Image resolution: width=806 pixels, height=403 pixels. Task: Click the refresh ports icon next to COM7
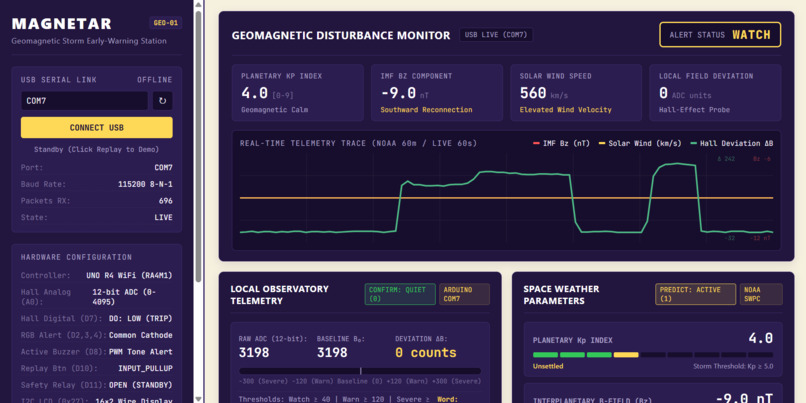click(162, 101)
